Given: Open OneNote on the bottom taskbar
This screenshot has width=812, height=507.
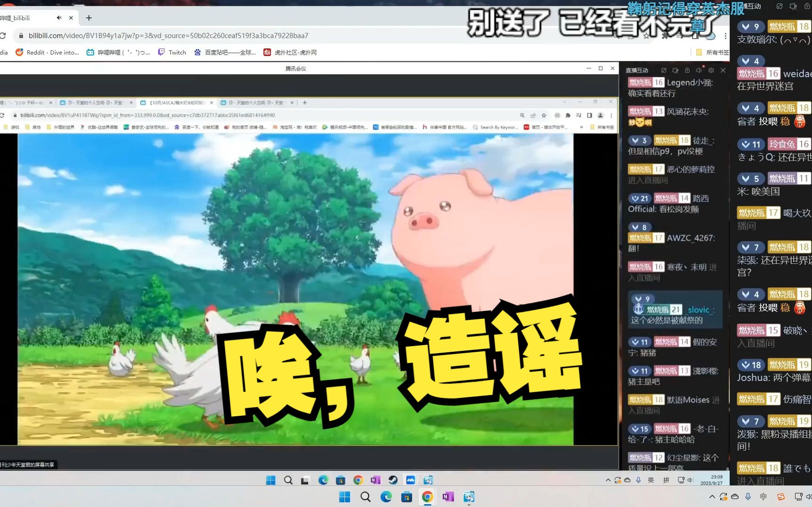Looking at the screenshot, I should click(x=448, y=497).
